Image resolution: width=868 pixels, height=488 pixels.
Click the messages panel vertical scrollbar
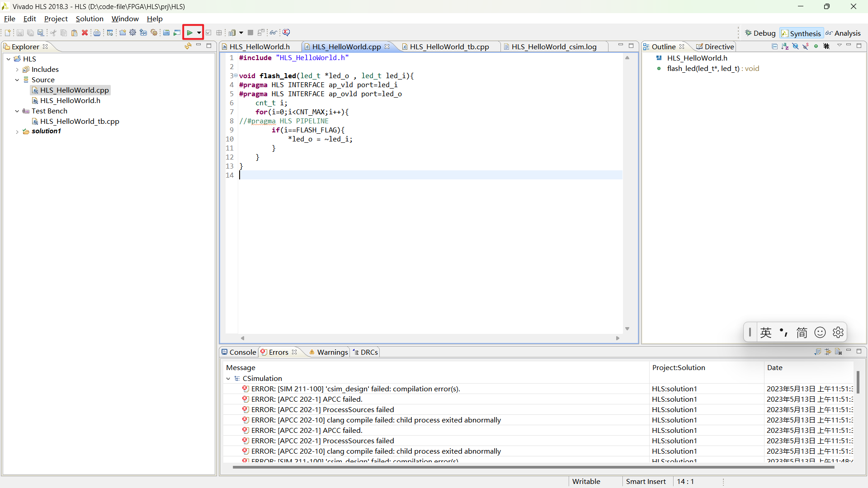(858, 382)
